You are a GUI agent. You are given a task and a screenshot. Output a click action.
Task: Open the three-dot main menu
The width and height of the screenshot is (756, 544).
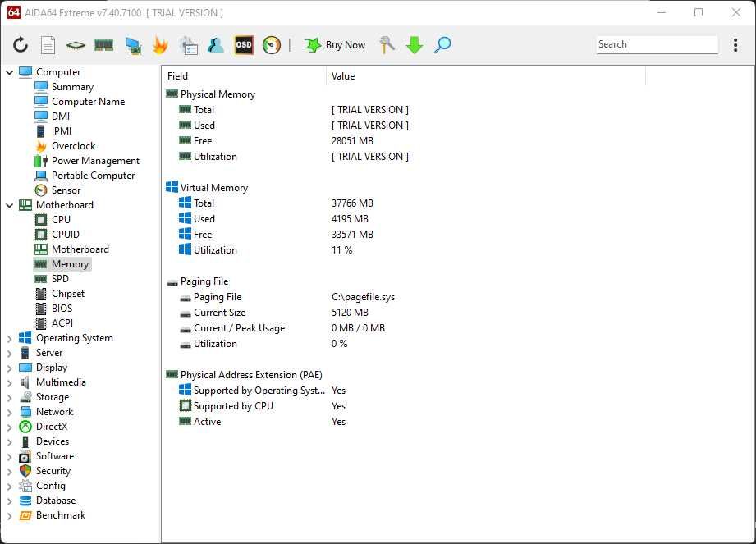[x=735, y=45]
